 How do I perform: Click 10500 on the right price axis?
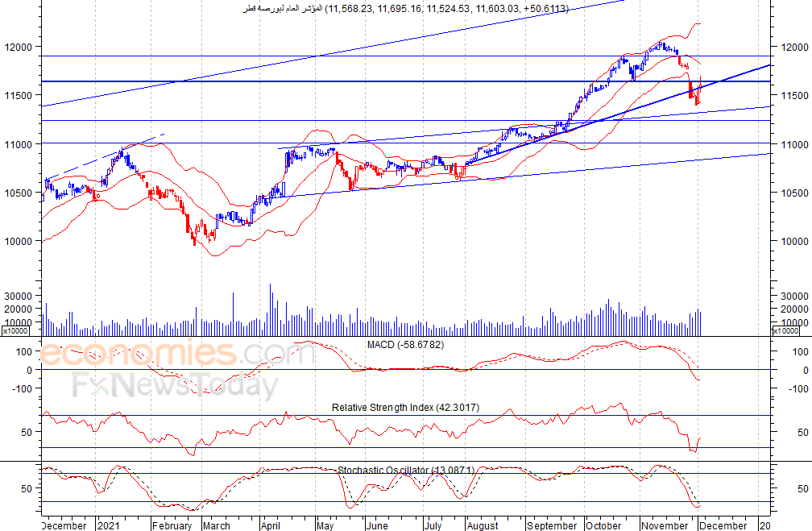tap(794, 193)
